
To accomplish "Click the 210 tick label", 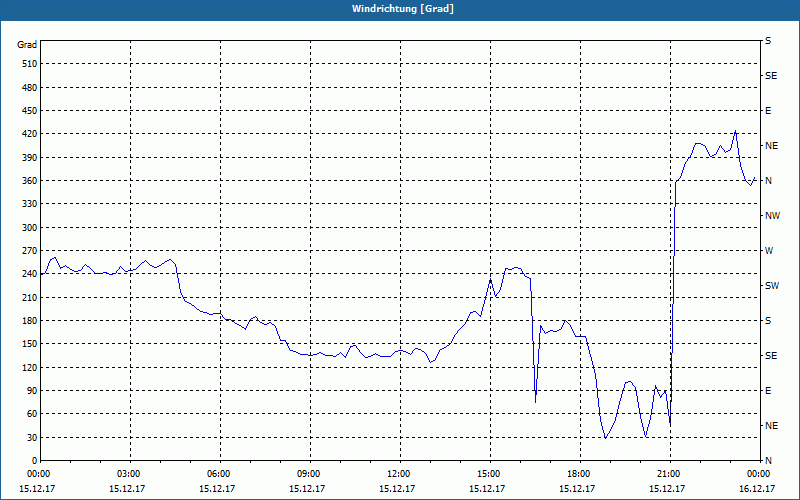I will tap(30, 297).
